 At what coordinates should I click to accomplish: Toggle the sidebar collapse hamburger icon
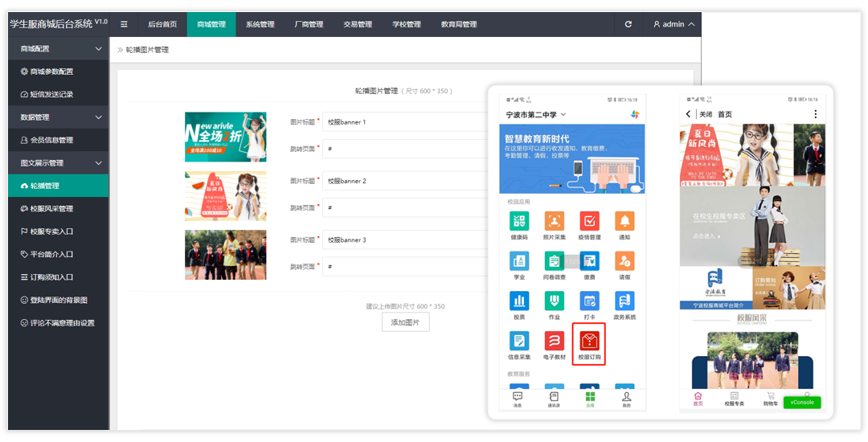click(x=124, y=24)
